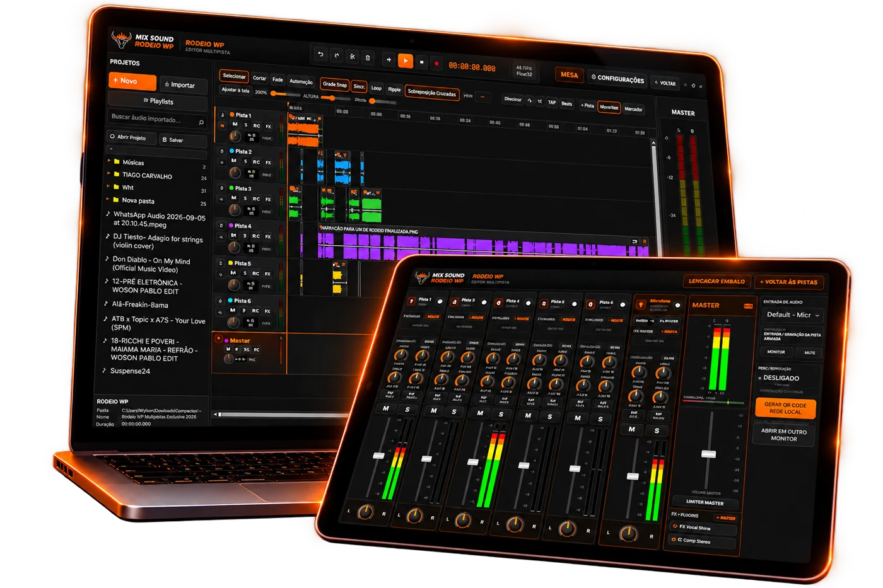Click the L/R pan knob under the mixer Pista 1 channel
This screenshot has height=588, width=883.
[365, 512]
